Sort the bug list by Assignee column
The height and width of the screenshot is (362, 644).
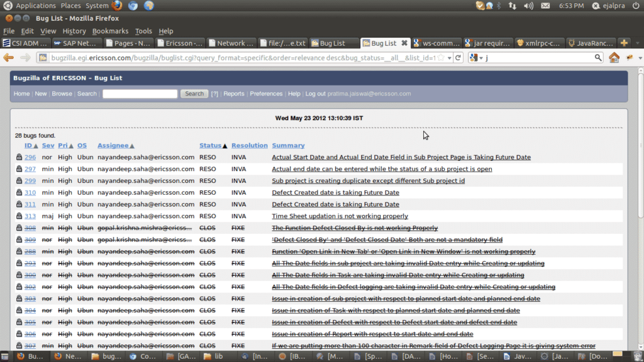click(113, 145)
